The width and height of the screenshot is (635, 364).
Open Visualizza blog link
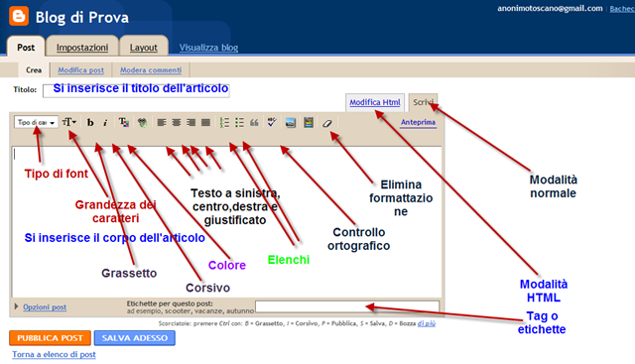208,48
